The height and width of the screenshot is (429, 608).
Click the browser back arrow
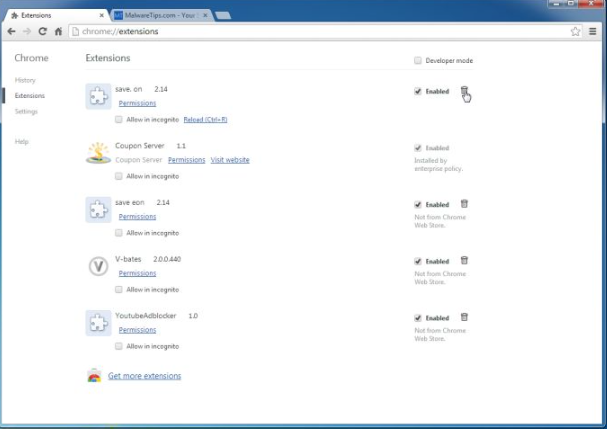point(11,32)
